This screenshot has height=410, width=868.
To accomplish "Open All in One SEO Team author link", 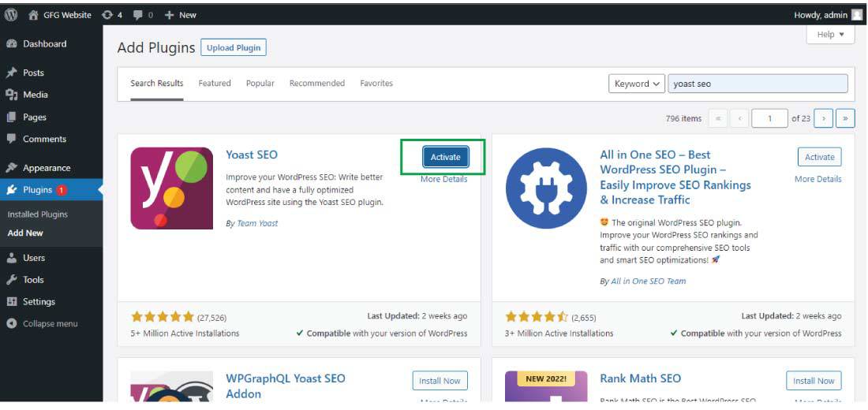I will [x=648, y=281].
